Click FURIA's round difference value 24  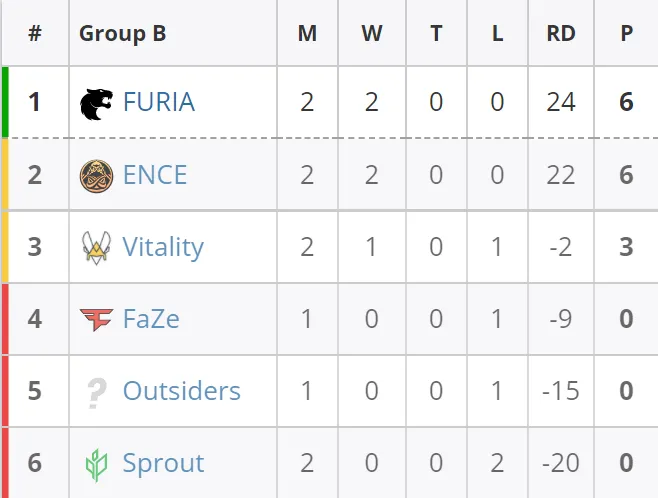[x=561, y=102]
